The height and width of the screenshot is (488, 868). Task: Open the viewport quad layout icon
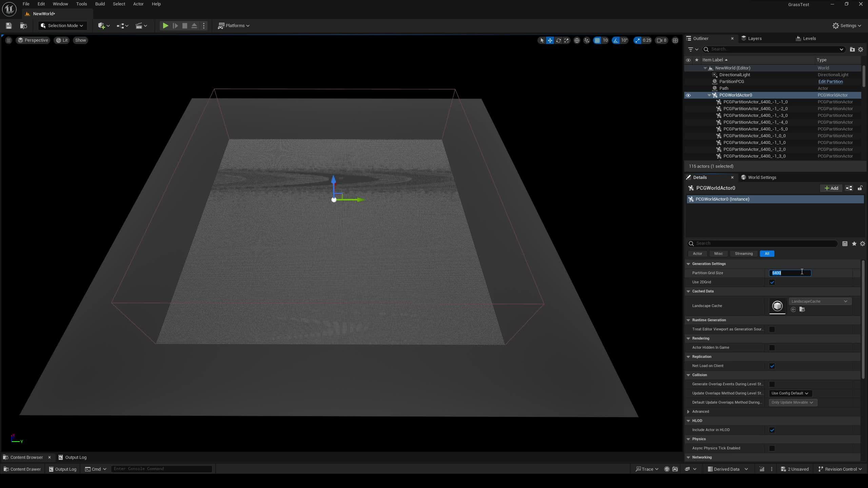675,40
